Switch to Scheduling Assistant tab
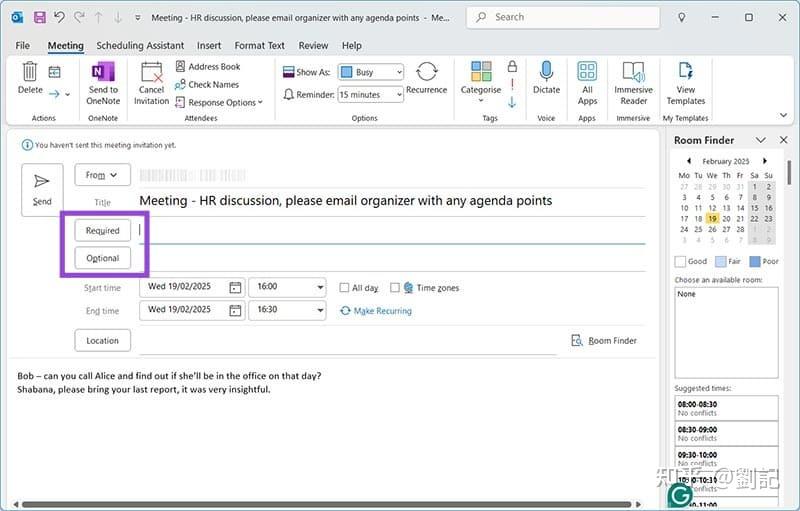Image resolution: width=800 pixels, height=511 pixels. point(140,45)
